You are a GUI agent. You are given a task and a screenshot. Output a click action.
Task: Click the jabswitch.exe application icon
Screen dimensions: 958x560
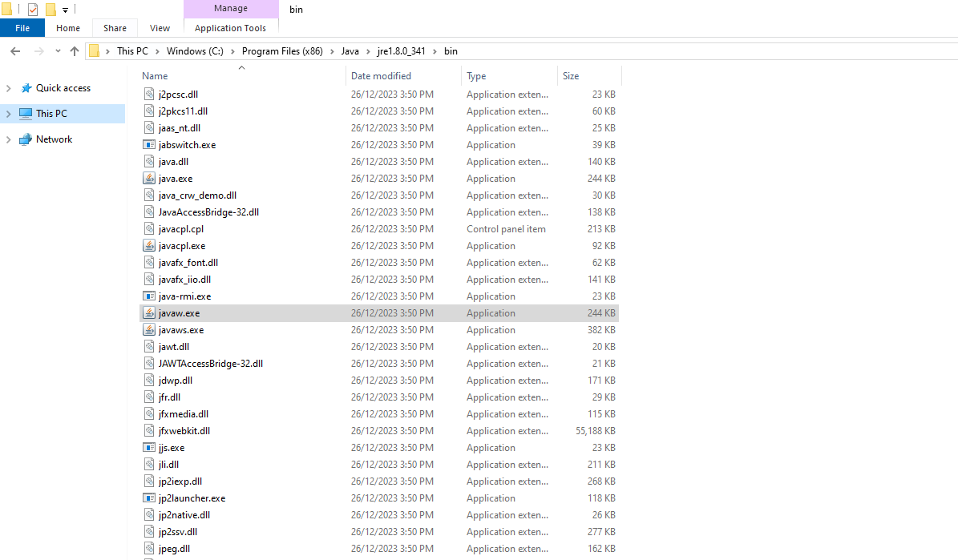pos(148,145)
